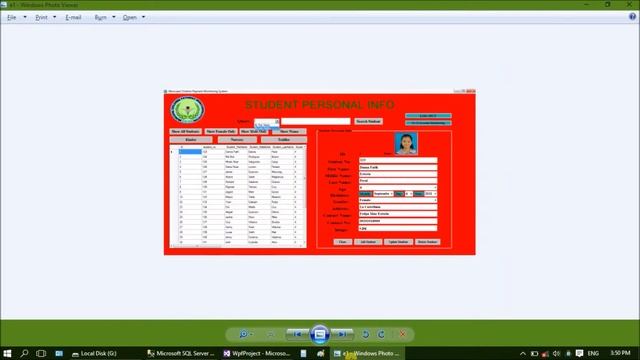Click the Windows Photo Viewer taskbar item
This screenshot has height=360, width=640.
tap(367, 353)
